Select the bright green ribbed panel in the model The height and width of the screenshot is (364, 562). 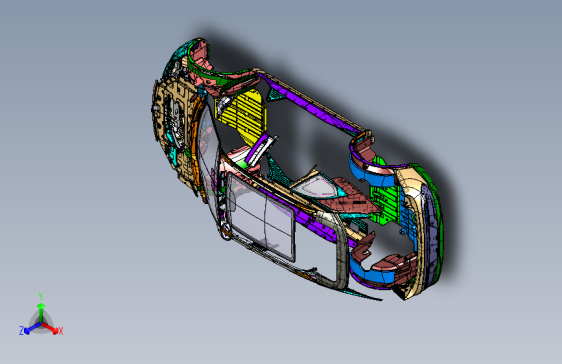click(x=386, y=204)
